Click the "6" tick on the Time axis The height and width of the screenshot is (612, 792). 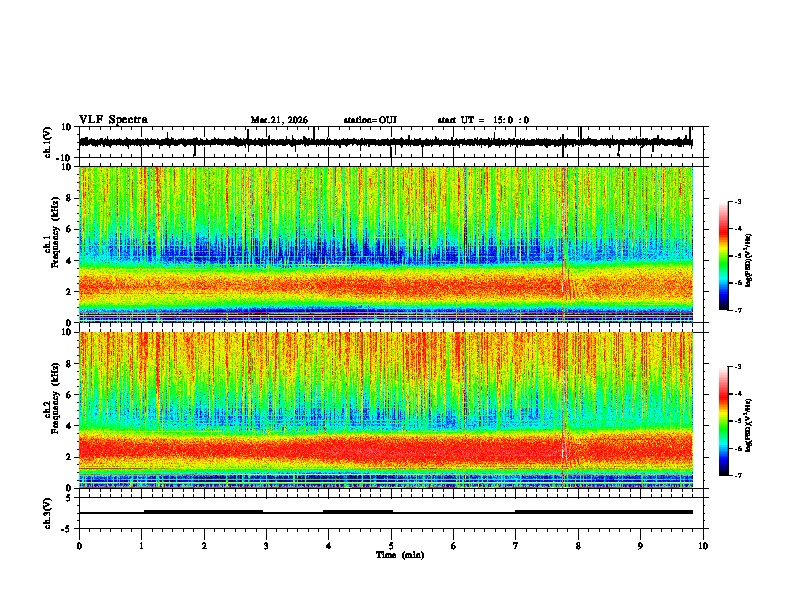click(x=454, y=546)
